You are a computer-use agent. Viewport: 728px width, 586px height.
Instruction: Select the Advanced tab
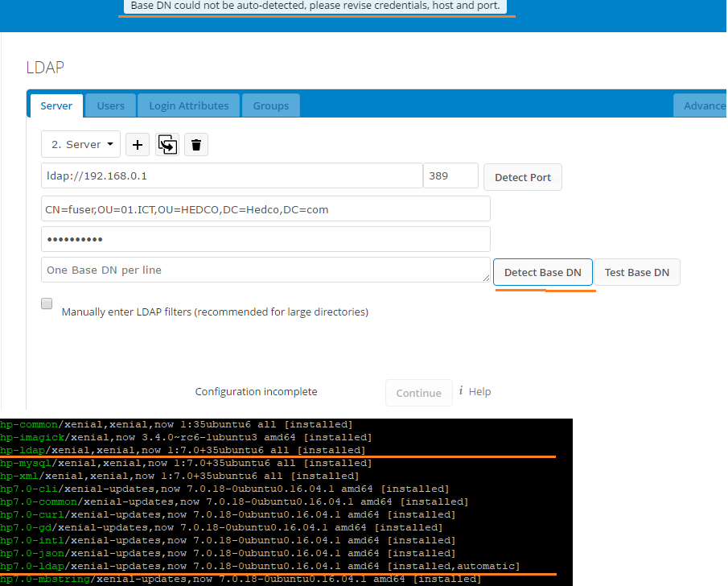click(x=701, y=105)
